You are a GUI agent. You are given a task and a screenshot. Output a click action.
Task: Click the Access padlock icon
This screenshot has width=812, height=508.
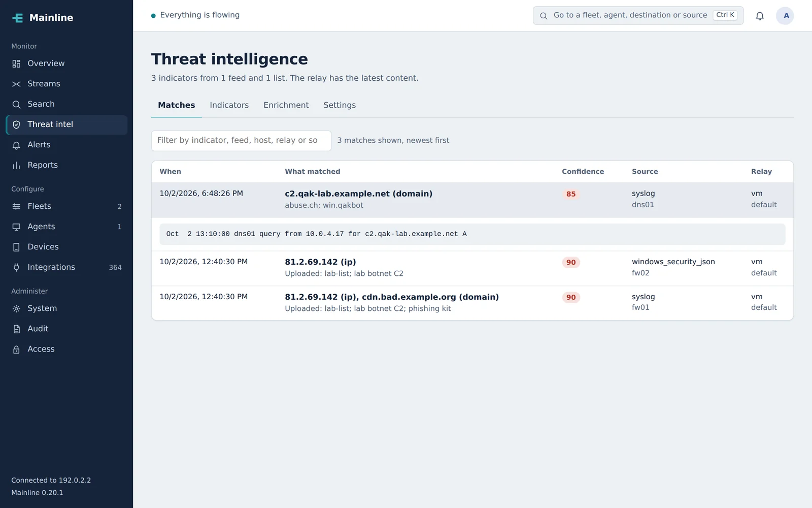point(16,349)
